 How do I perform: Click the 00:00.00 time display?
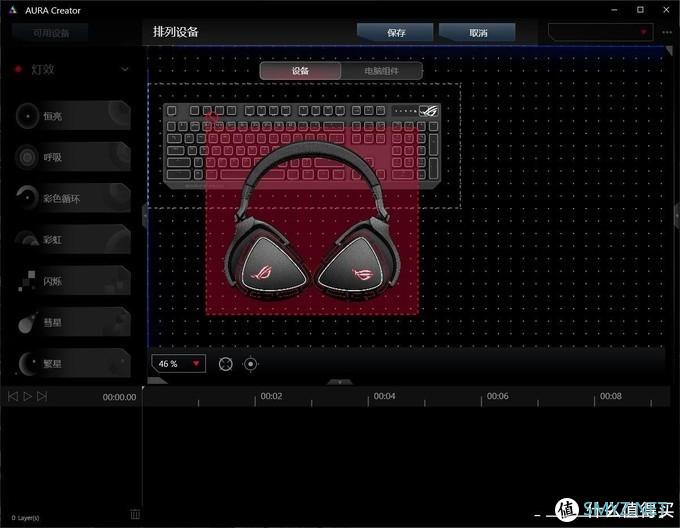(x=119, y=397)
